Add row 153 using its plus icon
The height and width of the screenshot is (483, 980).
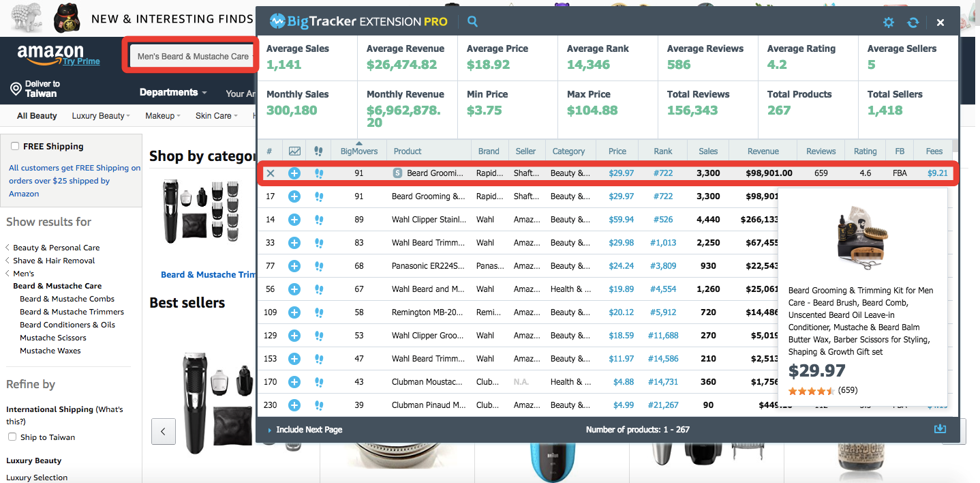(x=294, y=359)
